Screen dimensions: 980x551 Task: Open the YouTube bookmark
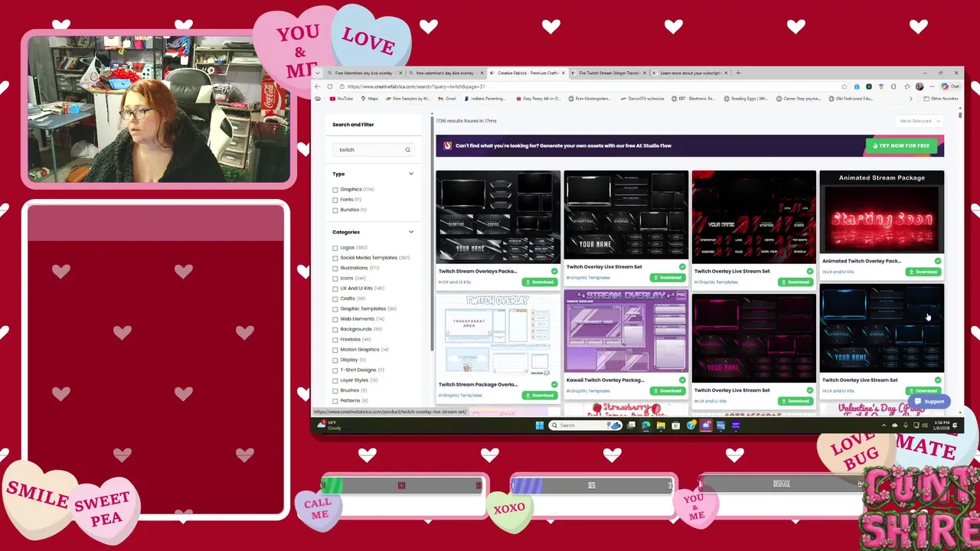point(341,99)
